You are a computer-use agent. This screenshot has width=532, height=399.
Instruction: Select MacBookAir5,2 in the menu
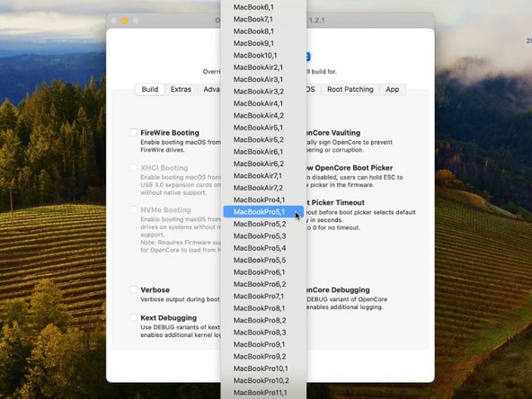263,140
